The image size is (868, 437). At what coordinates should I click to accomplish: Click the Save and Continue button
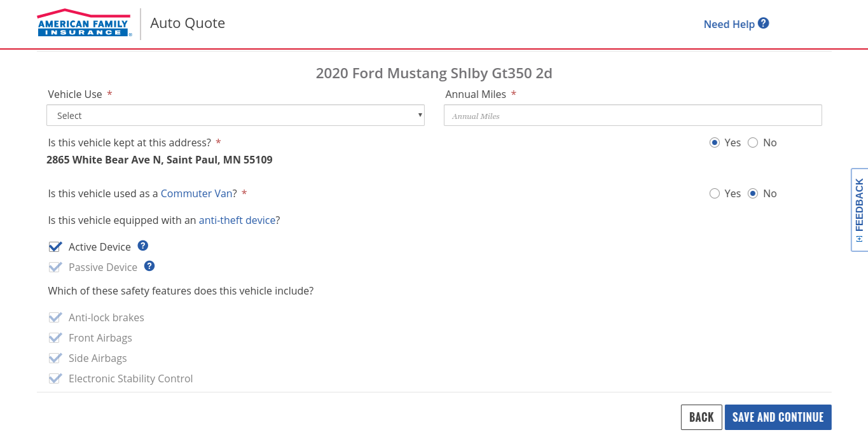[778, 417]
